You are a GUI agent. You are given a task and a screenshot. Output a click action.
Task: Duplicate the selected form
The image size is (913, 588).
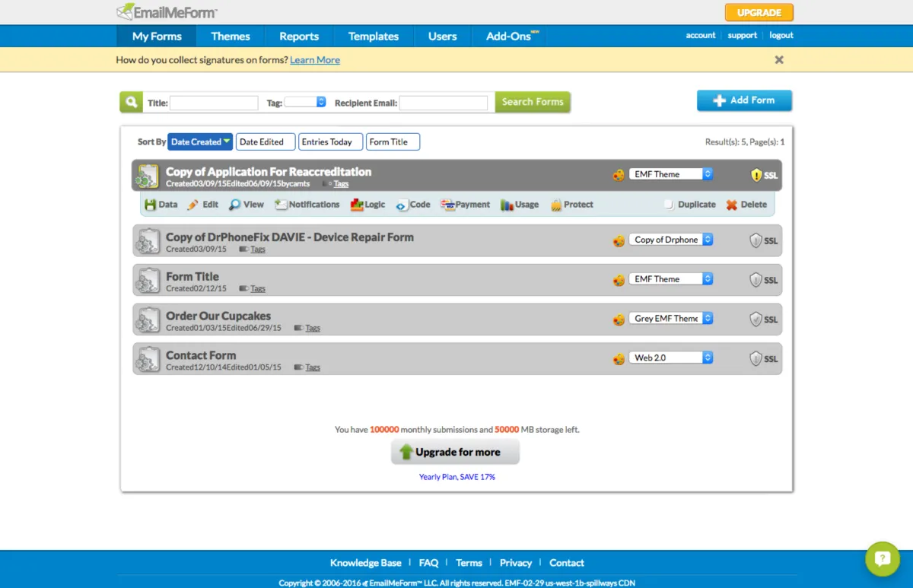pos(689,205)
